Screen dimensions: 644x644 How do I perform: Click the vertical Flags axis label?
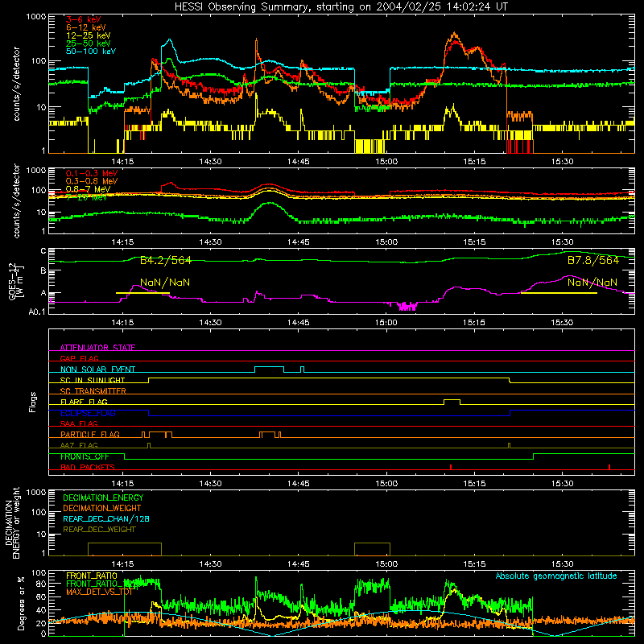(33, 402)
